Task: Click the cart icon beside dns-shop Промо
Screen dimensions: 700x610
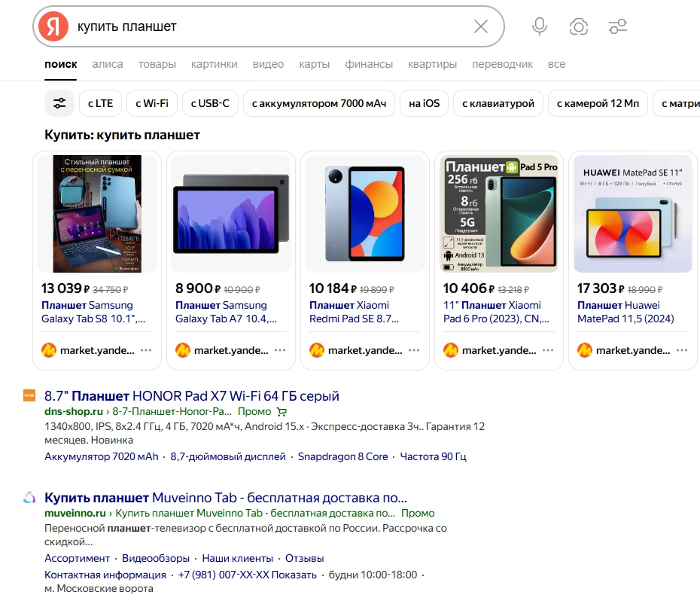Action: (282, 412)
